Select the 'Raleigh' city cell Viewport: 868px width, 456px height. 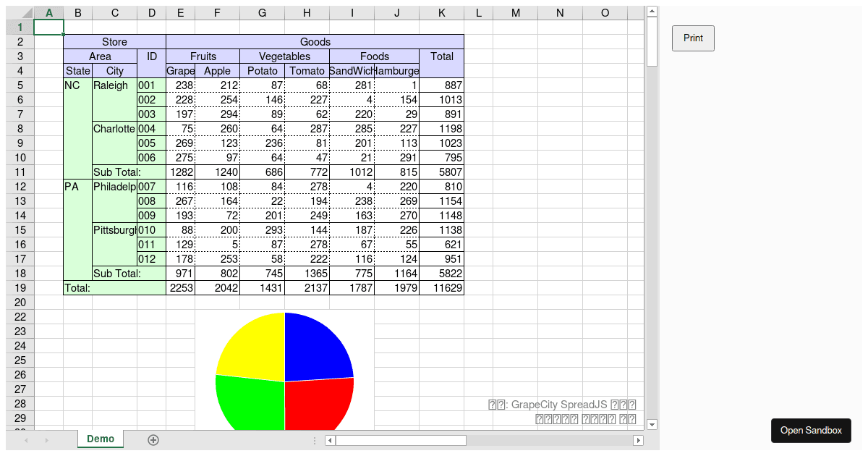[114, 100]
